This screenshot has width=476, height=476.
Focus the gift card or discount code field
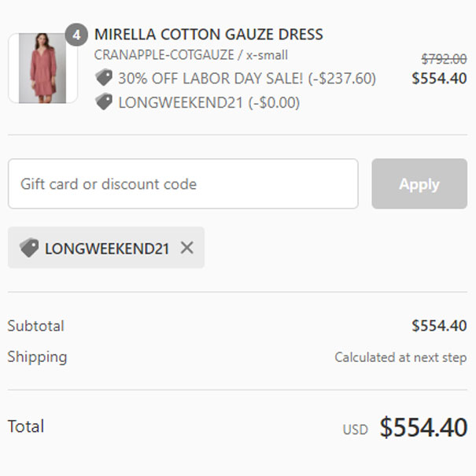[183, 184]
